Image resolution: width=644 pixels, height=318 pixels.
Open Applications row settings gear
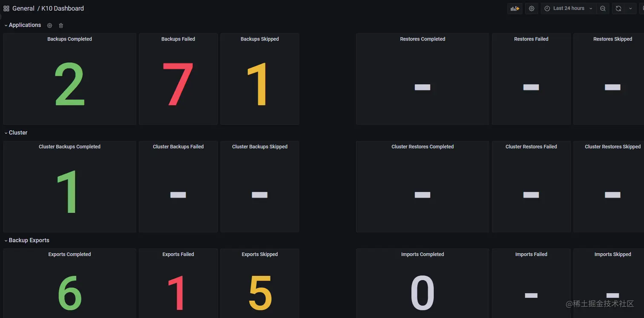coord(49,26)
